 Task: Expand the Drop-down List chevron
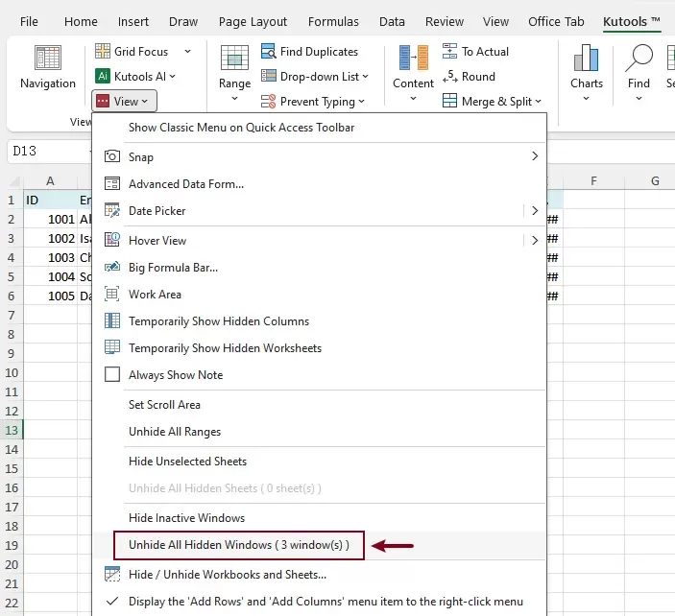(366, 77)
